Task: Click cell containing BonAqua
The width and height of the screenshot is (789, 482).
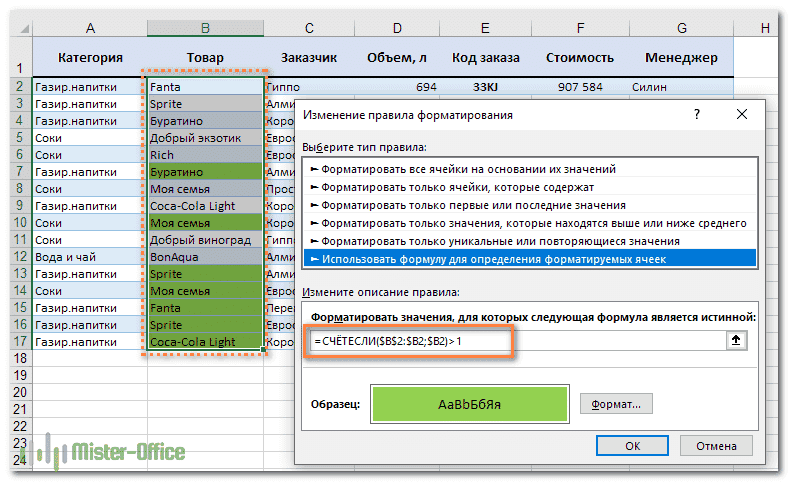Action: (x=204, y=257)
